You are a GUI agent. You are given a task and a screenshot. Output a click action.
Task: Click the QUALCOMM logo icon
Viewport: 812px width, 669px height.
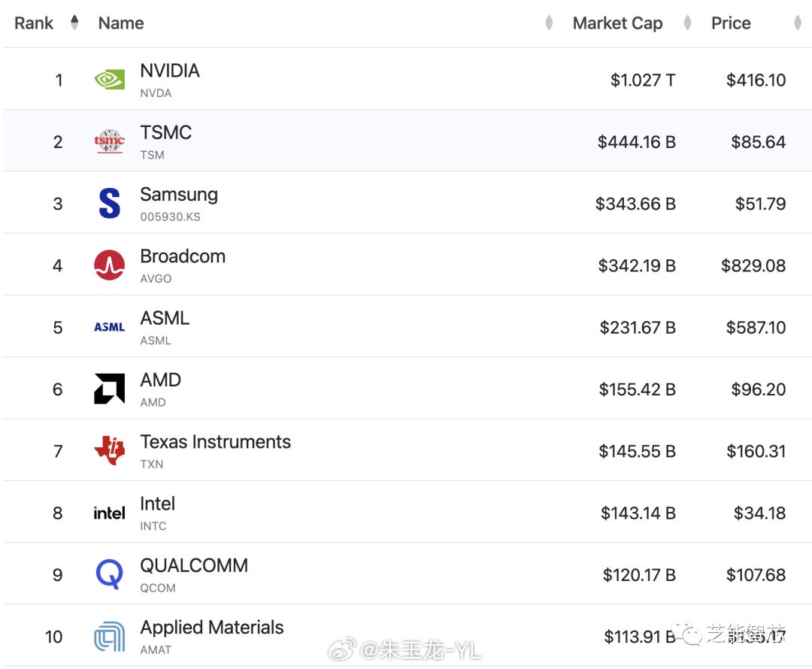click(110, 574)
